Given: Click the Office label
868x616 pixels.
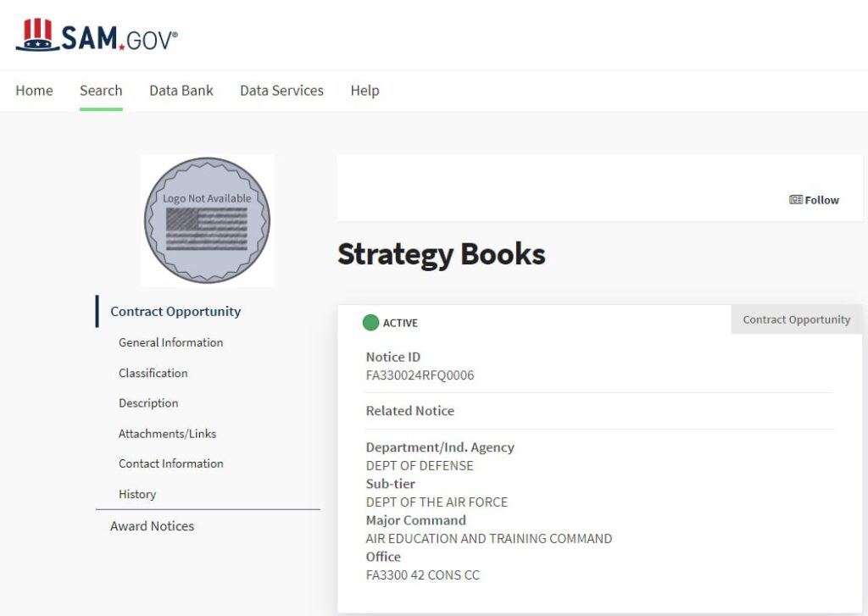Looking at the screenshot, I should (x=383, y=557).
